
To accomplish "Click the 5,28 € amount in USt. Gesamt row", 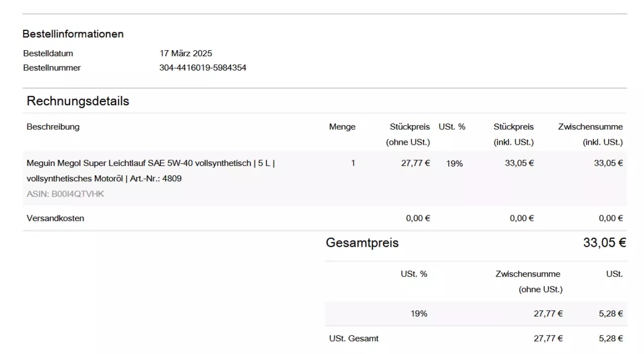I will click(x=611, y=339).
